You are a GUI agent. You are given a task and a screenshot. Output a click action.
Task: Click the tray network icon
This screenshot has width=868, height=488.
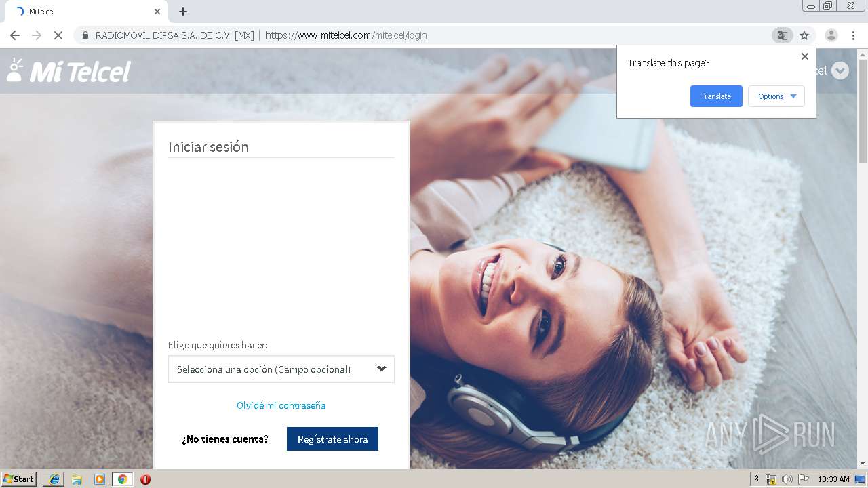coord(771,479)
